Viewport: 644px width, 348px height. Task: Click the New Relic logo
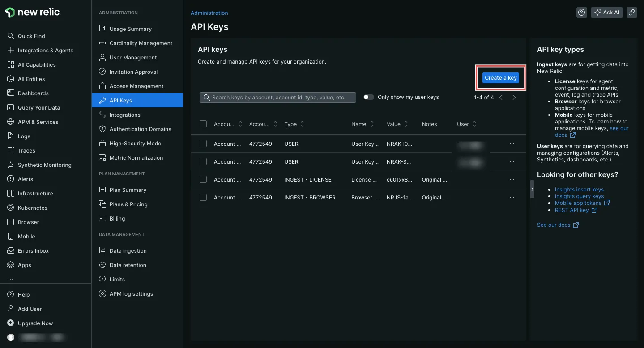33,13
